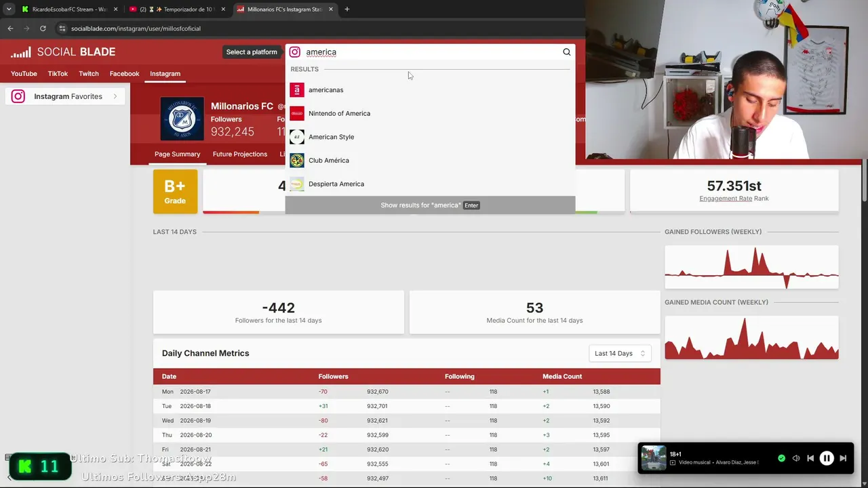Image resolution: width=868 pixels, height=488 pixels.
Task: Click the speaker volume icon in media widget
Action: point(796,459)
